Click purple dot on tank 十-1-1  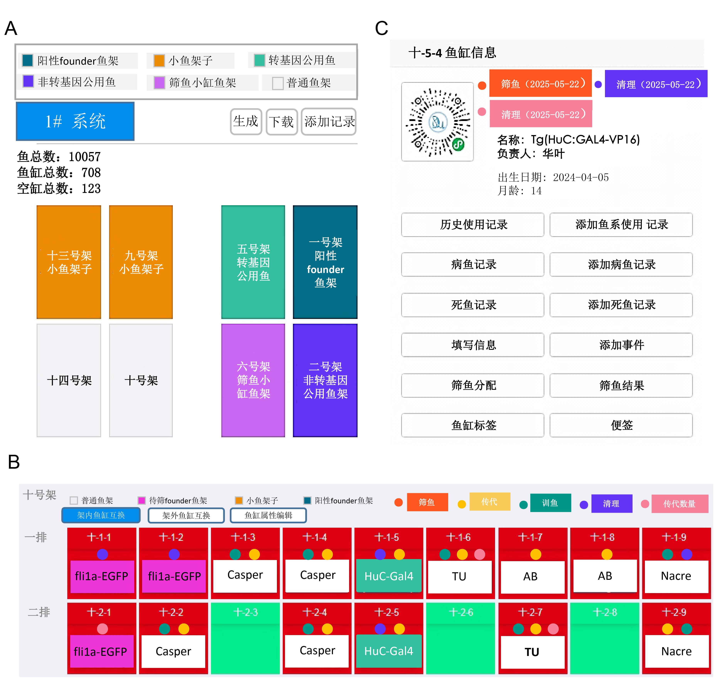[102, 554]
